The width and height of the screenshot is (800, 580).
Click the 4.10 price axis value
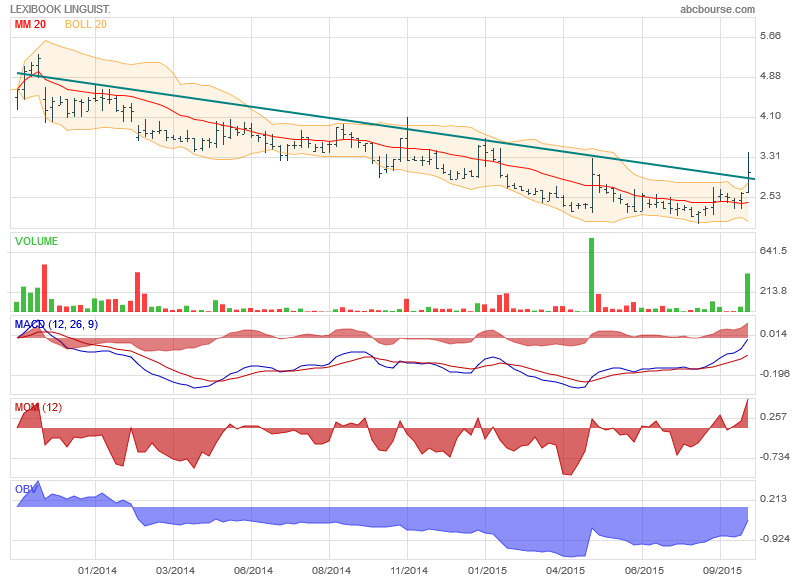pos(770,116)
